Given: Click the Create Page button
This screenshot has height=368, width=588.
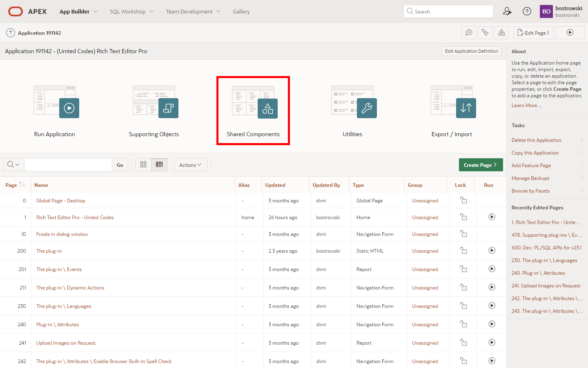Looking at the screenshot, I should pyautogui.click(x=480, y=165).
